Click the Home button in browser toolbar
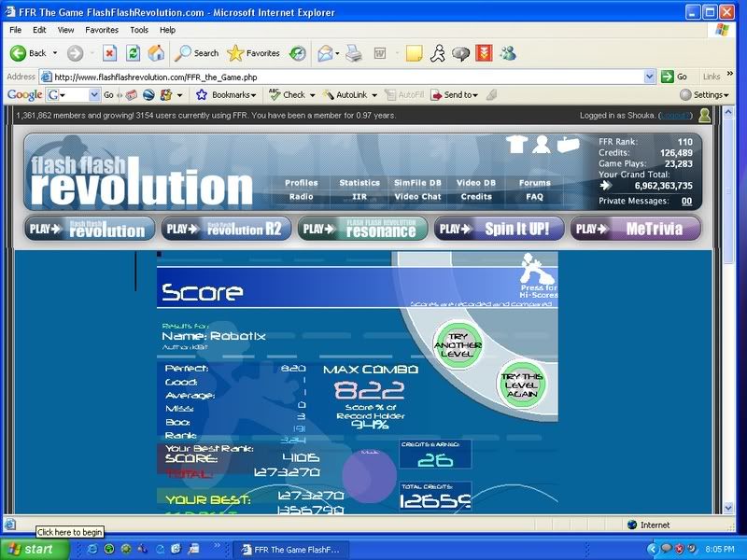The width and height of the screenshot is (747, 560). pos(157,53)
